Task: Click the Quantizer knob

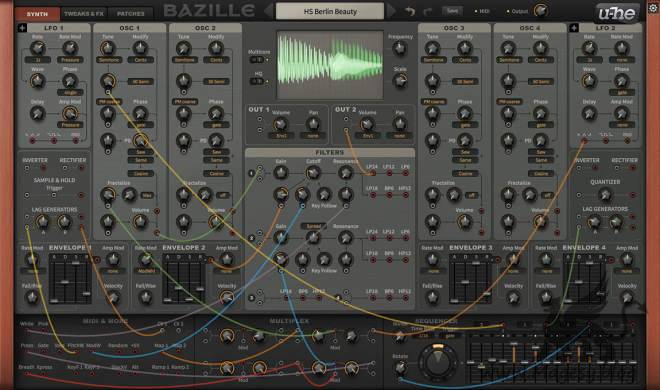Action: 605,195
